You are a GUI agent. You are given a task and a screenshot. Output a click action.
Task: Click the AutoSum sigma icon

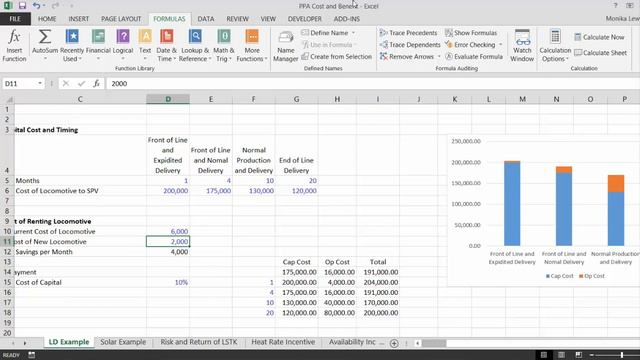click(44, 37)
